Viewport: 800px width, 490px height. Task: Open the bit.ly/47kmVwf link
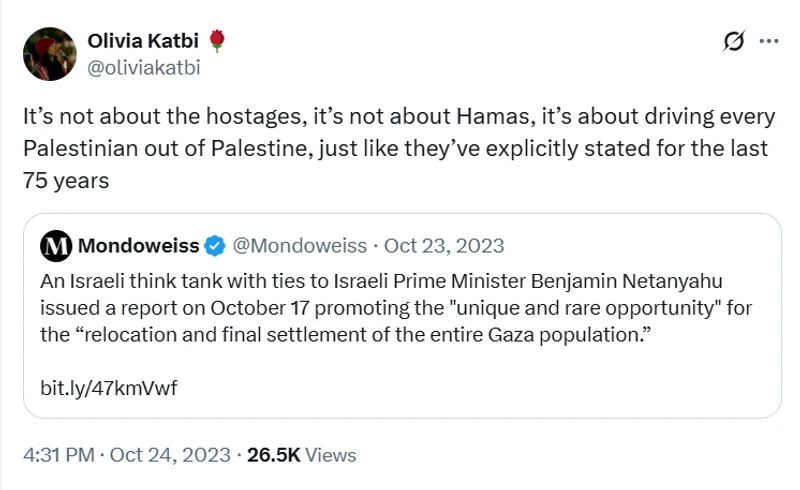(109, 387)
